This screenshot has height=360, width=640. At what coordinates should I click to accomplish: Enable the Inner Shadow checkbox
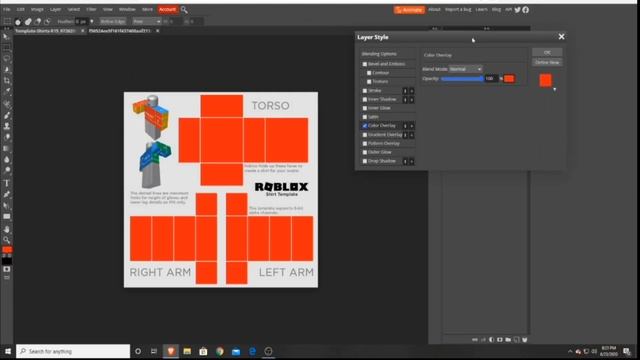point(365,100)
